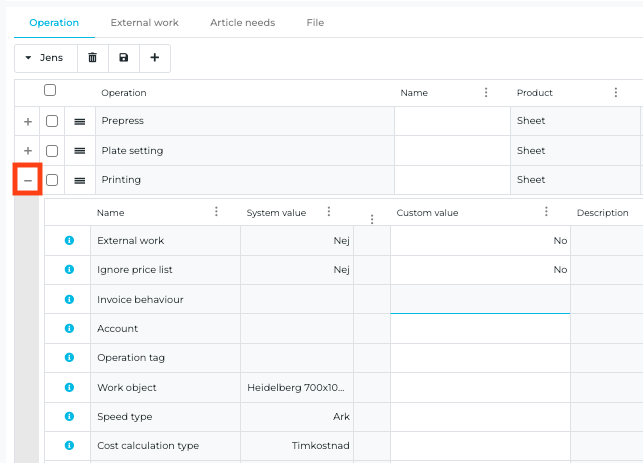Click the plus add icon in toolbar
Screen dimensions: 643x463
coord(155,58)
